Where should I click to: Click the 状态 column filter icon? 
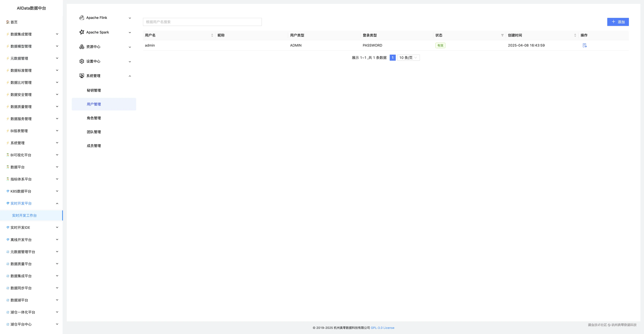coord(502,35)
